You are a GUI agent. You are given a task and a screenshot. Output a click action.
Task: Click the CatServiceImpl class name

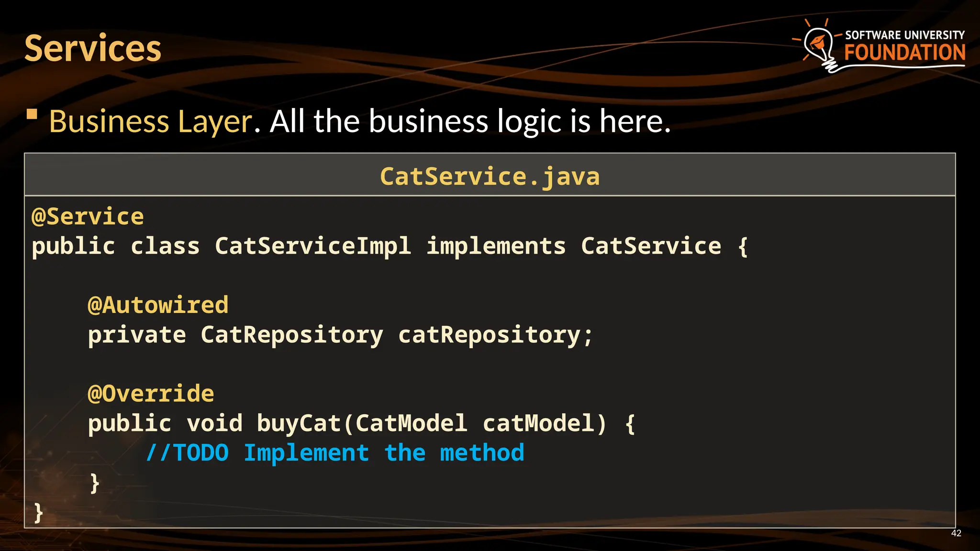point(313,246)
